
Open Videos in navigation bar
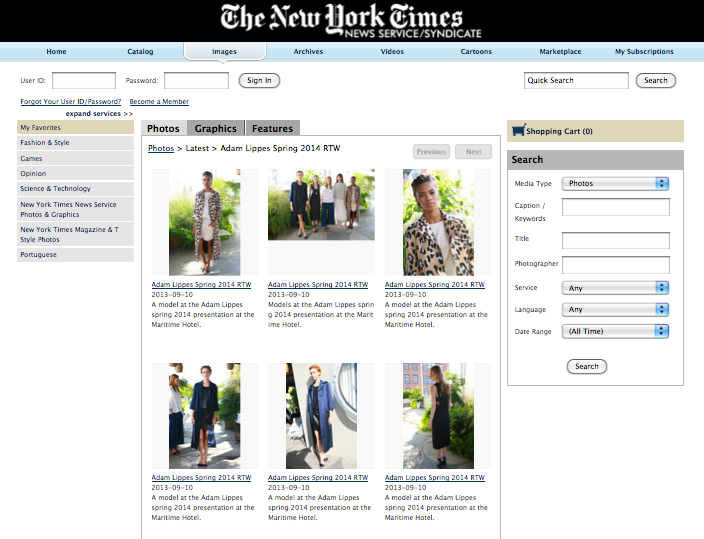[392, 52]
